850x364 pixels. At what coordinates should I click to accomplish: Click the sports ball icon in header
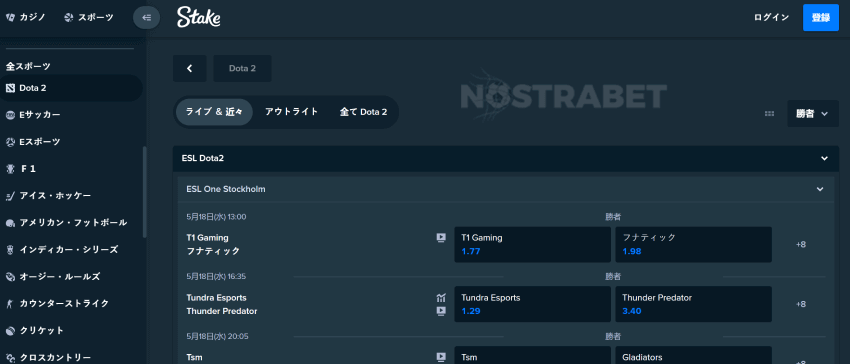pos(68,17)
